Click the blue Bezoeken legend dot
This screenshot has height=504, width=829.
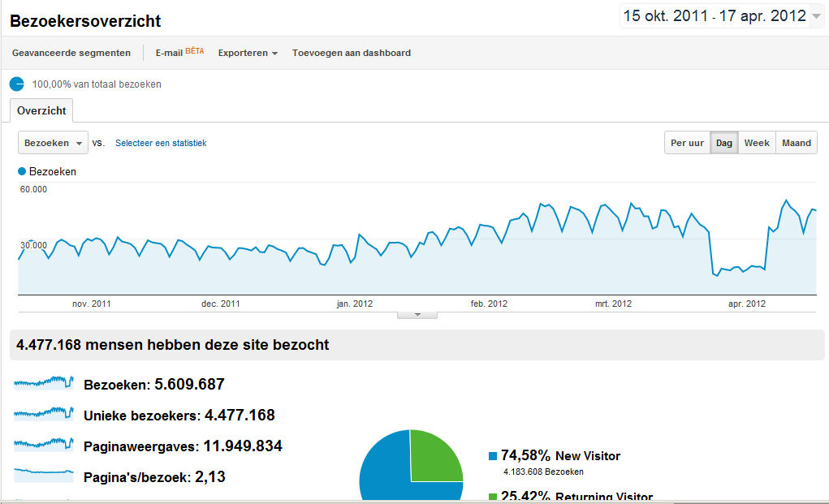click(x=22, y=171)
